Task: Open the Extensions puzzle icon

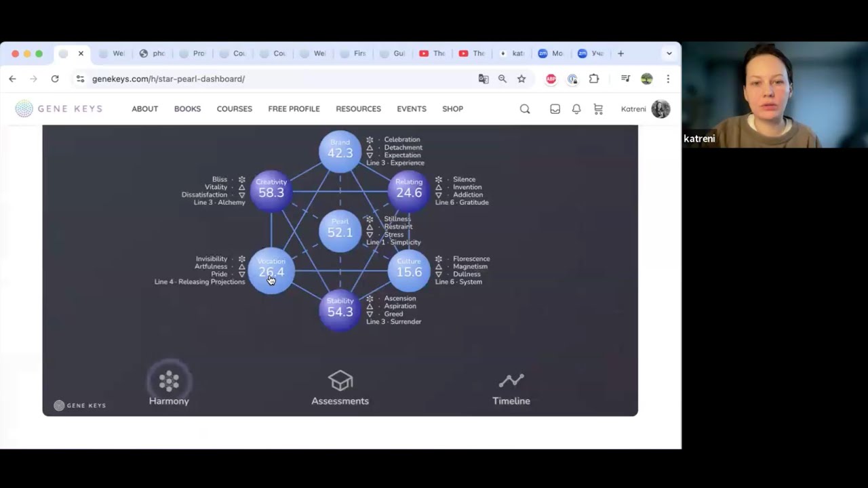Action: [x=594, y=79]
